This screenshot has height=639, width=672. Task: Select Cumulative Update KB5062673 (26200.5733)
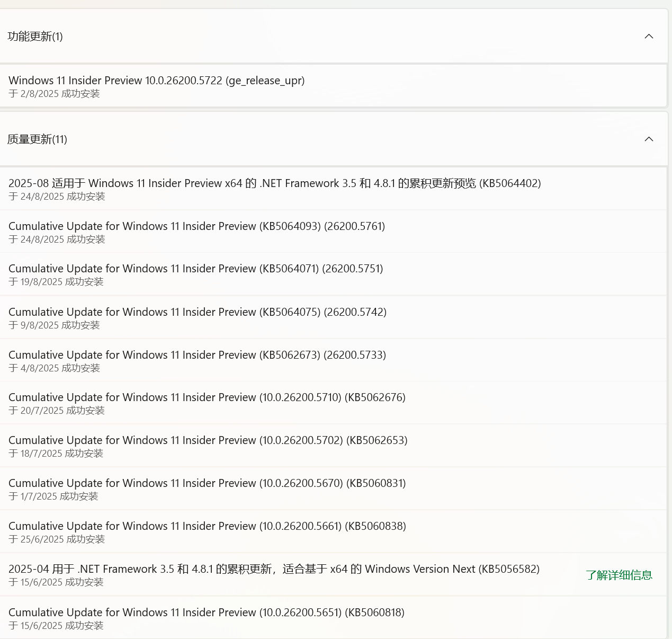pyautogui.click(x=333, y=360)
